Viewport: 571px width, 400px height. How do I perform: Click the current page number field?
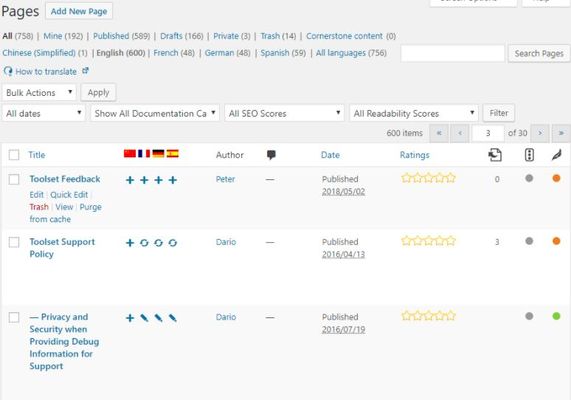point(488,133)
